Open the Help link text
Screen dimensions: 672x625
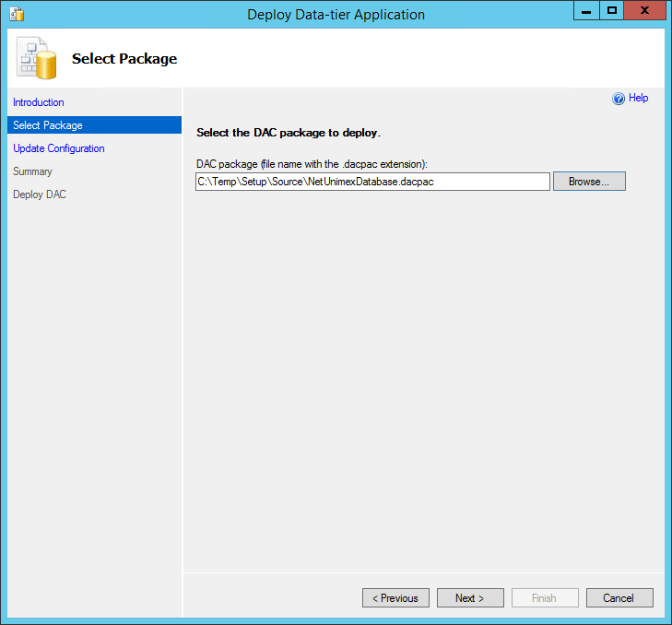coord(638,99)
